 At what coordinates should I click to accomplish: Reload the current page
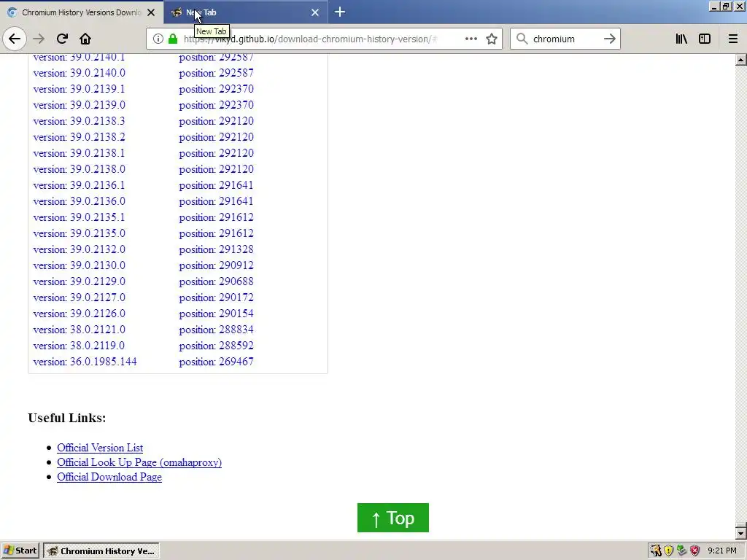click(62, 39)
